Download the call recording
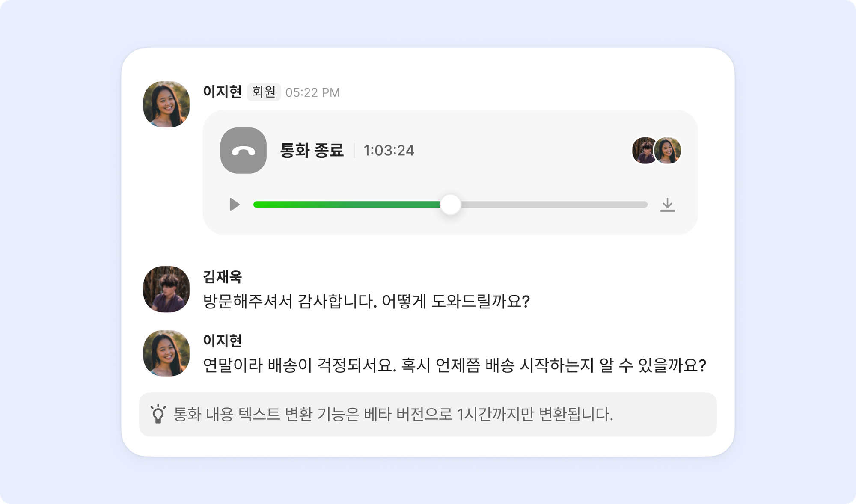 point(667,205)
